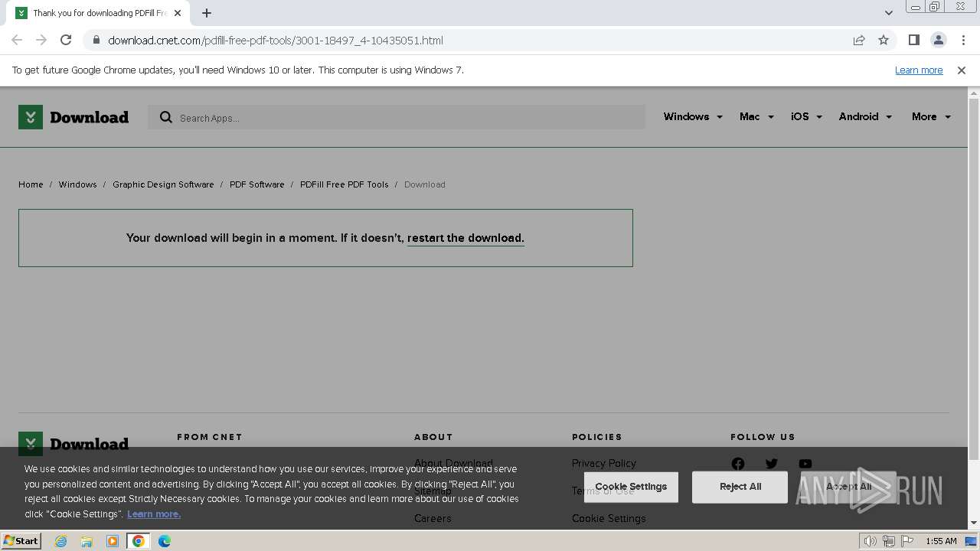Reload the page with refresh icon

click(66, 40)
